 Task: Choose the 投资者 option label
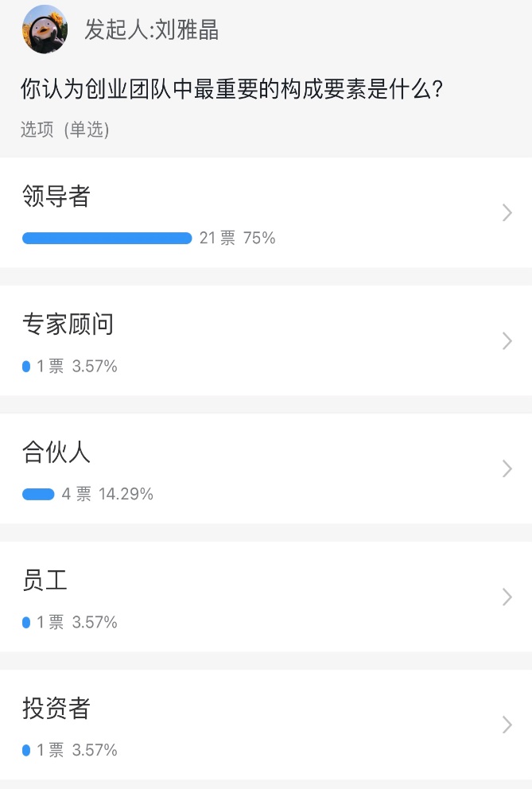56,708
